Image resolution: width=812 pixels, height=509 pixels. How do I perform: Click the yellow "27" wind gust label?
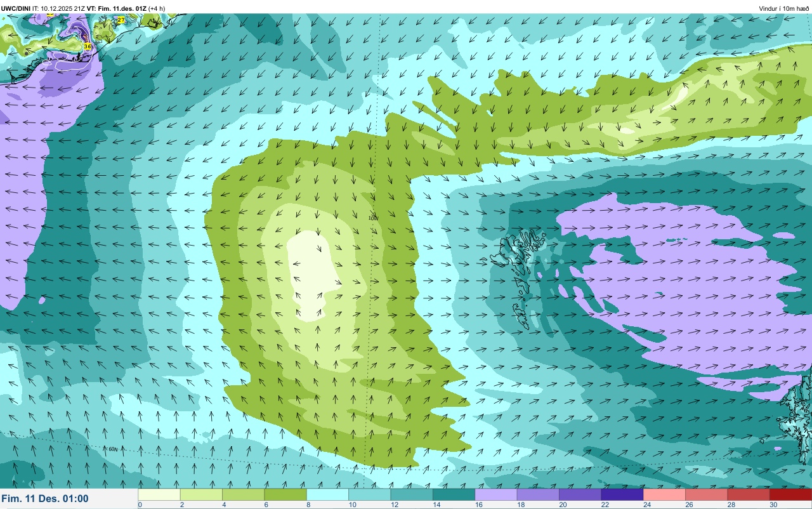tap(121, 20)
